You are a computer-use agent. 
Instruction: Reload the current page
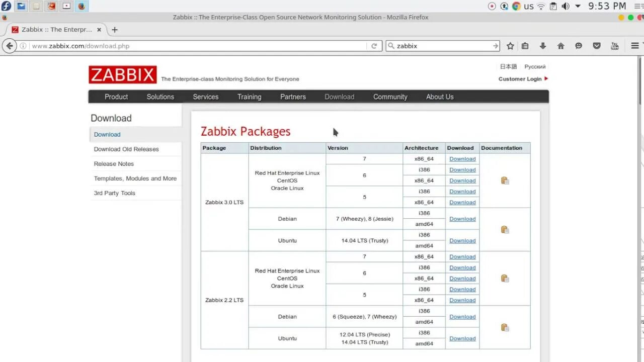point(374,46)
